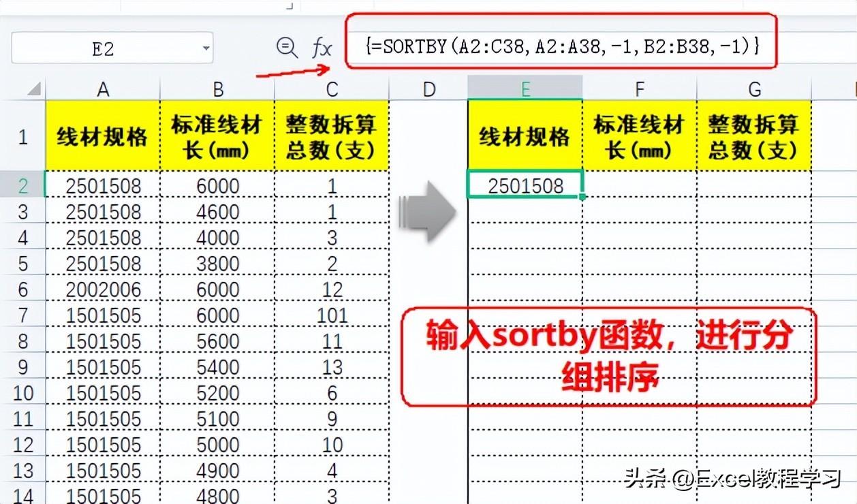Select column C header
The width and height of the screenshot is (857, 504).
332,89
